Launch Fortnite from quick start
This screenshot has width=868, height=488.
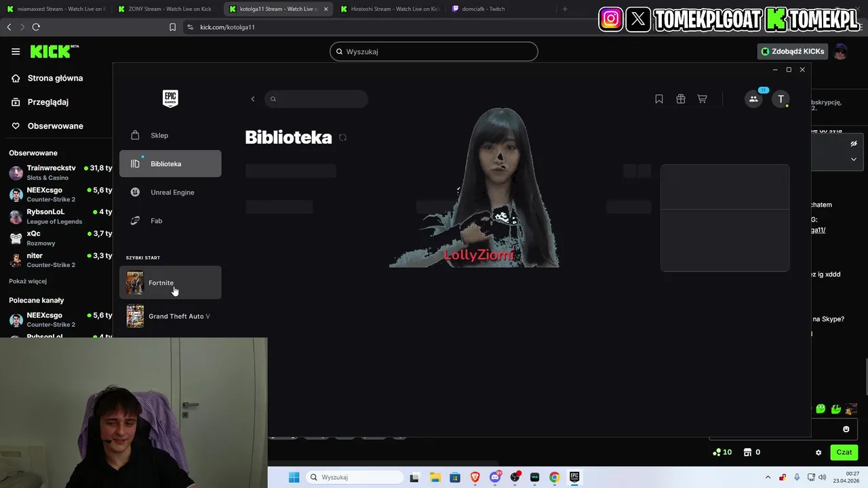(x=170, y=283)
